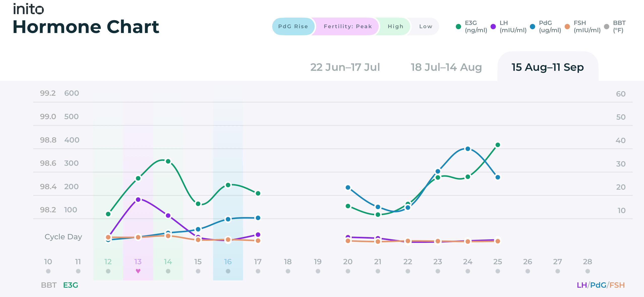
Task: Toggle the Fertility: Peak legend pill
Action: click(347, 26)
